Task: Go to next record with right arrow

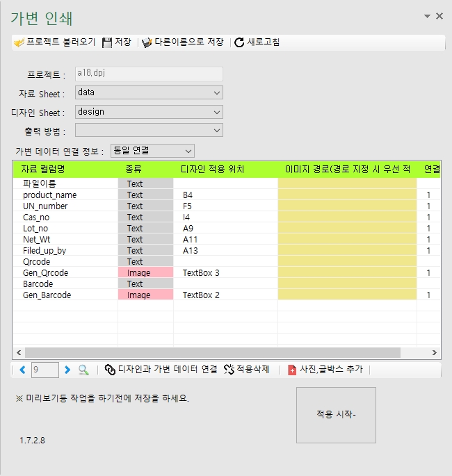Action: tap(67, 370)
